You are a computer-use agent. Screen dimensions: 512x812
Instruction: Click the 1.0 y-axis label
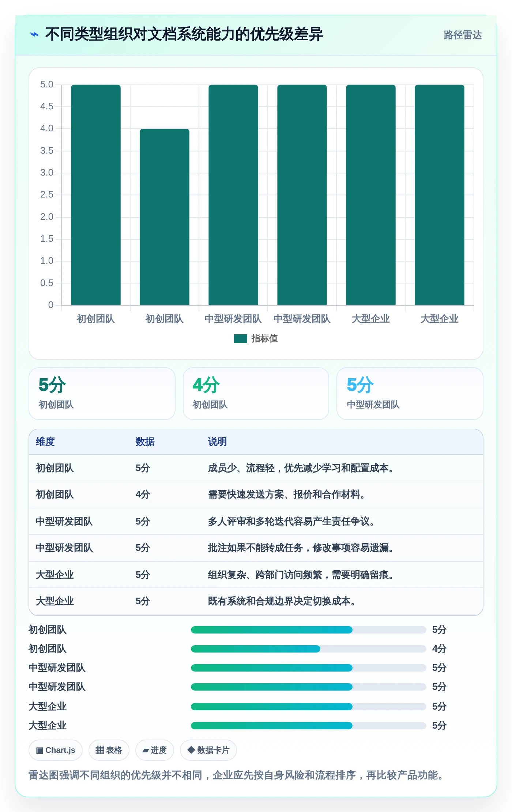click(47, 261)
